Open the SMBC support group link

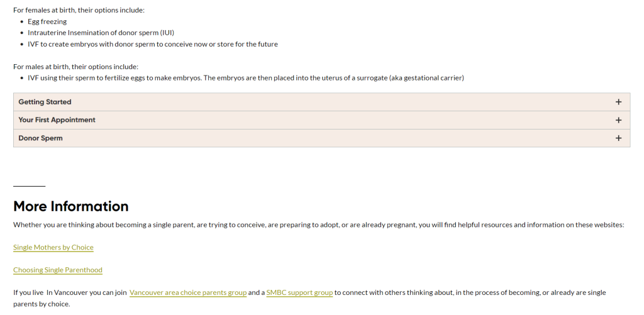299,293
